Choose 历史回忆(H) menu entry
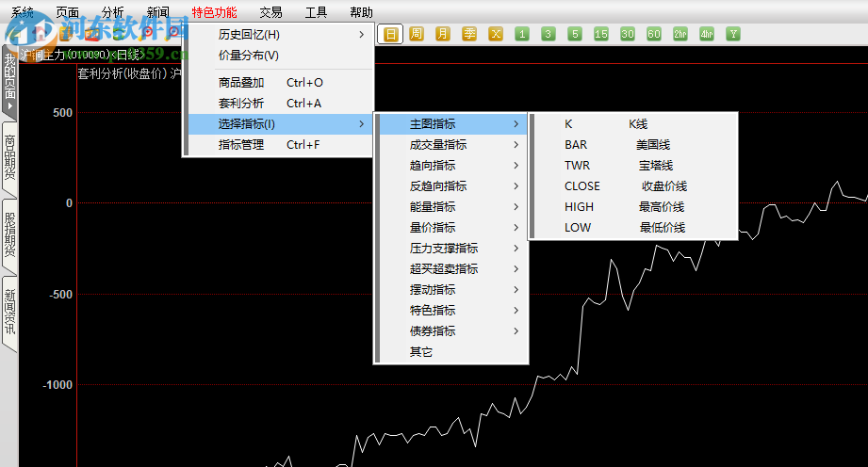The width and height of the screenshot is (868, 467). 280,34
